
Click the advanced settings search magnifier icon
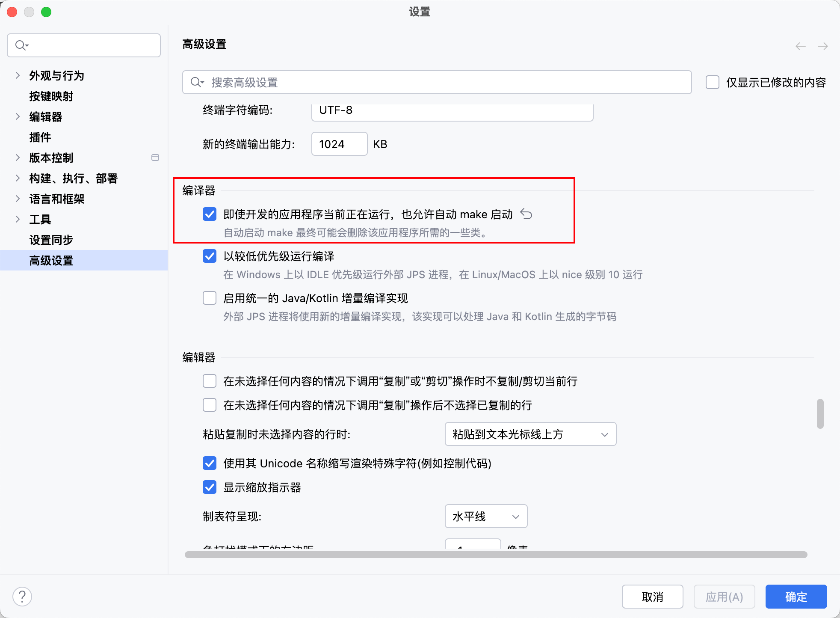[197, 82]
